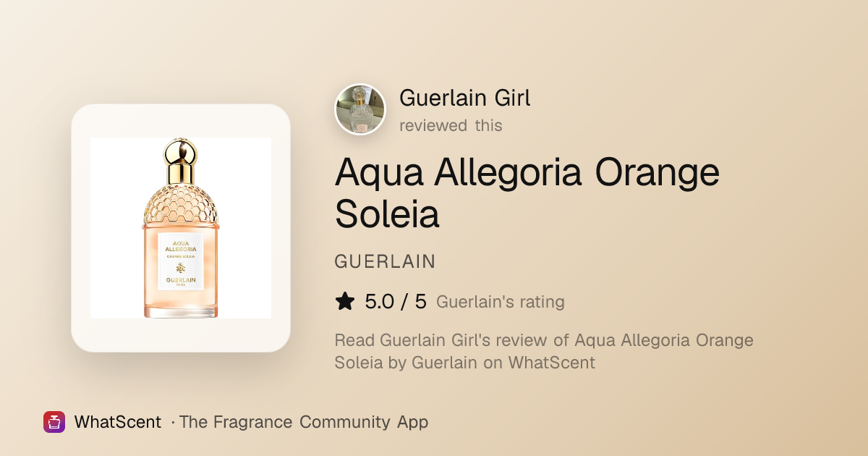Click 'The Fragrance Community App' tagline
This screenshot has width=868, height=456.
click(304, 422)
